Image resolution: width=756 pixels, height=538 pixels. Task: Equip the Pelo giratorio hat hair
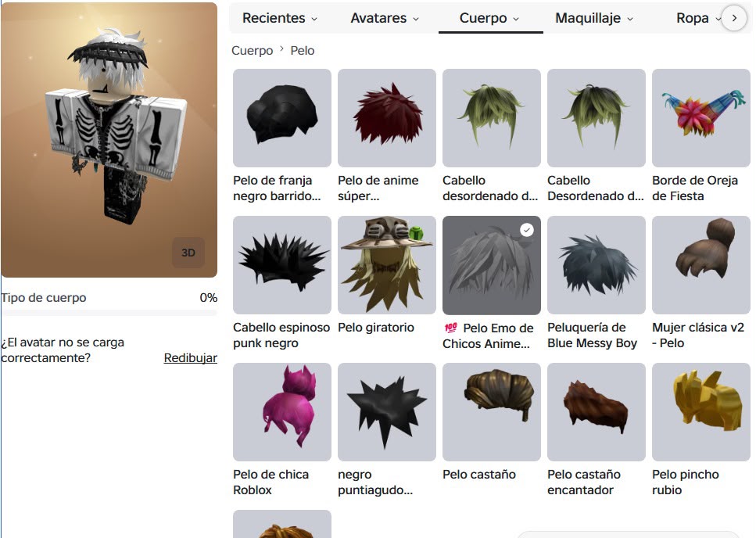[387, 265]
